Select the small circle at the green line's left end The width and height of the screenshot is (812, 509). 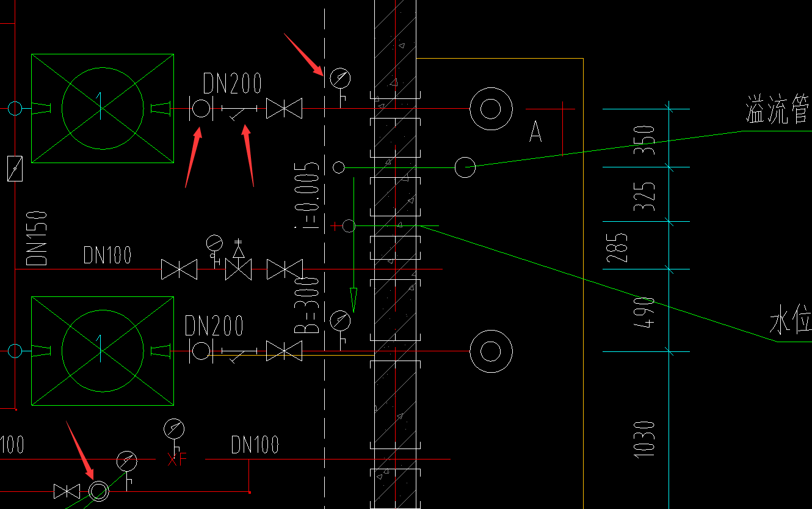tap(338, 167)
